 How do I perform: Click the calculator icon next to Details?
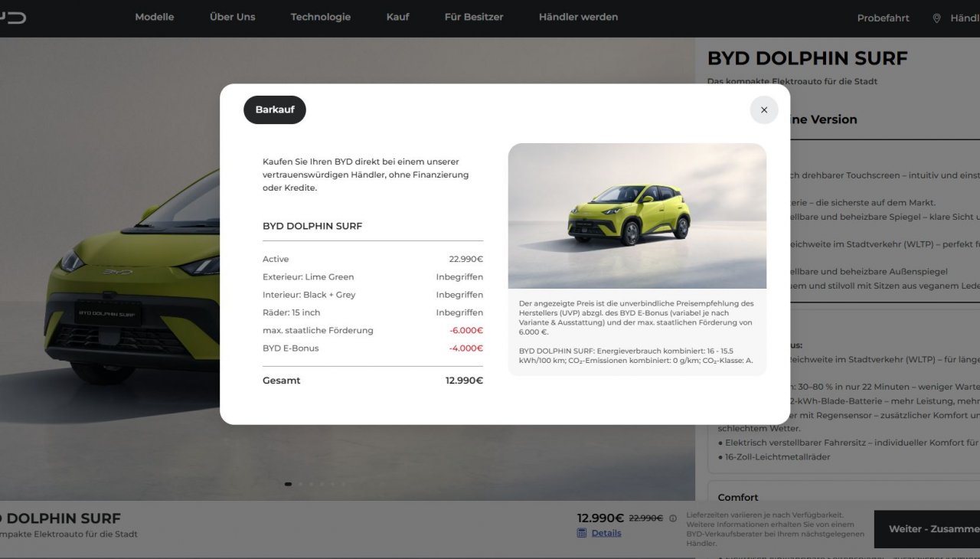coord(582,533)
